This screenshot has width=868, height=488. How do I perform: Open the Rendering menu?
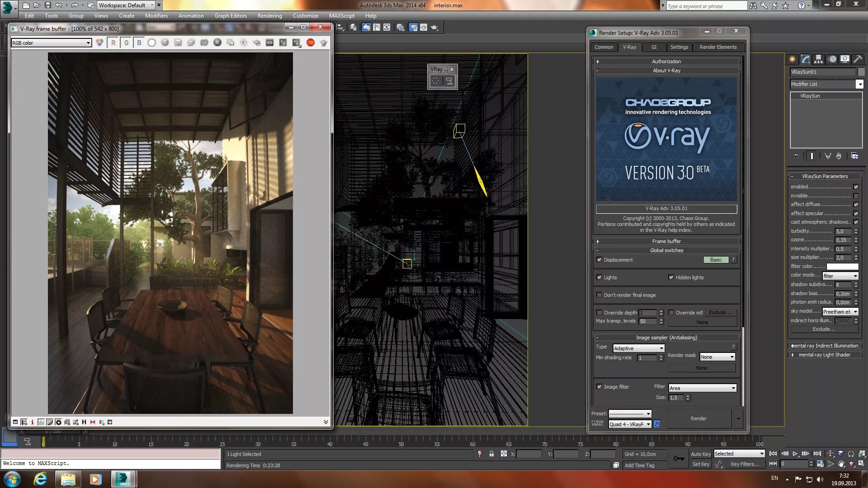point(269,16)
